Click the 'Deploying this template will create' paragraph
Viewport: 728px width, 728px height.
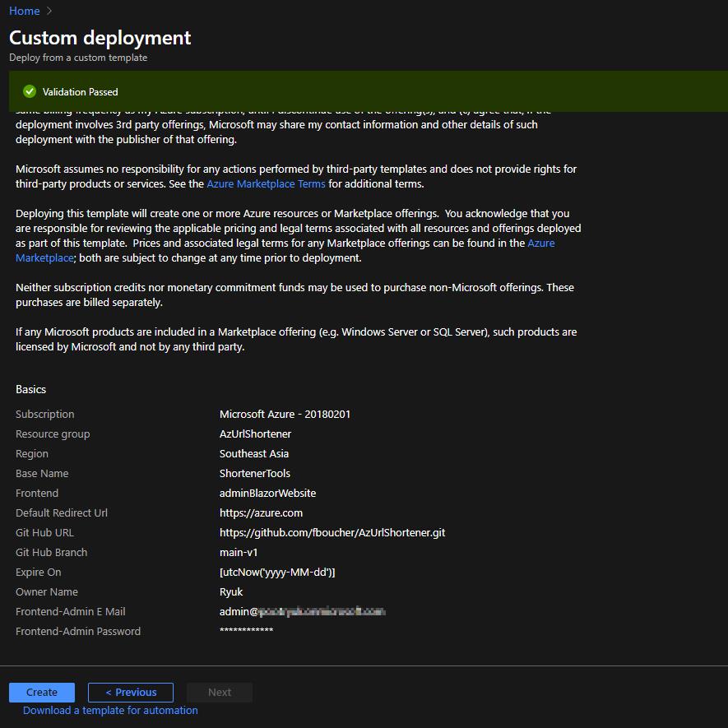298,236
